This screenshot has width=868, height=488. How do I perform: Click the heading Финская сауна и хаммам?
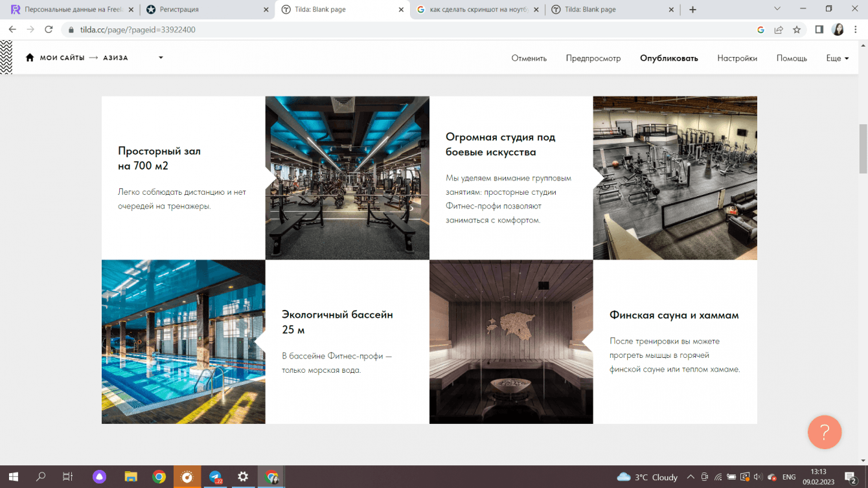pyautogui.click(x=674, y=315)
